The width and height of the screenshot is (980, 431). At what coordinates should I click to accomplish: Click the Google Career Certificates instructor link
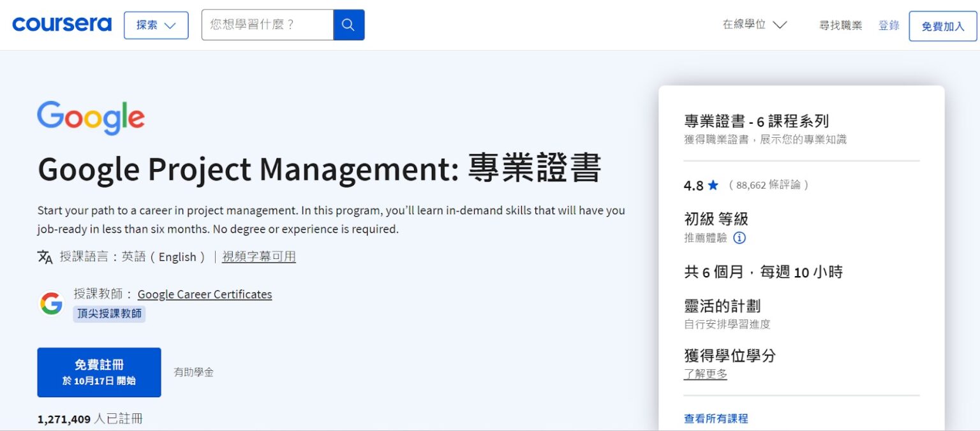(x=205, y=294)
